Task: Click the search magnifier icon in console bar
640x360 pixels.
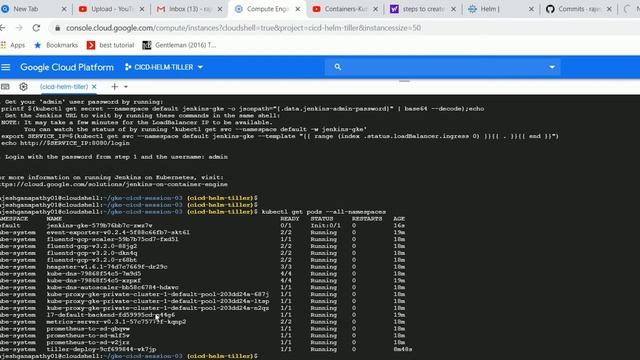Action: tap(338, 67)
